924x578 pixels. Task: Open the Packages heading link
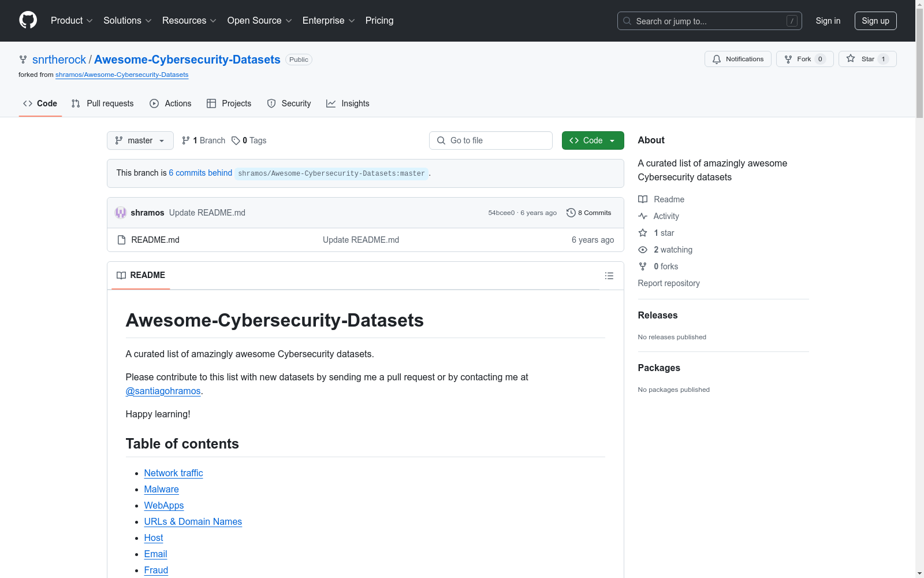coord(659,368)
